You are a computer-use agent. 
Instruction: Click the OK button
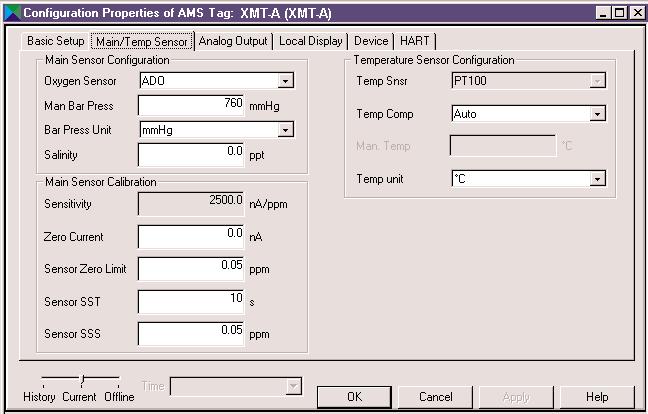point(354,397)
